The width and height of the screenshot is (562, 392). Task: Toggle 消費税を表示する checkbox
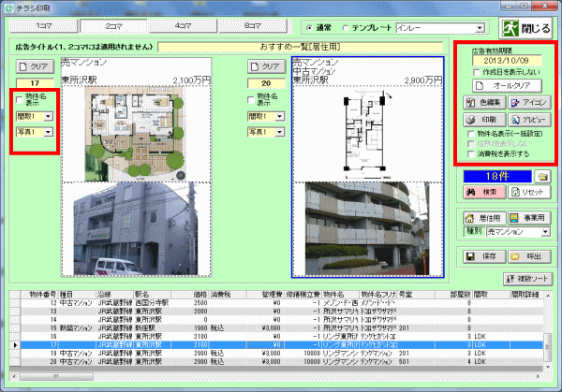471,154
